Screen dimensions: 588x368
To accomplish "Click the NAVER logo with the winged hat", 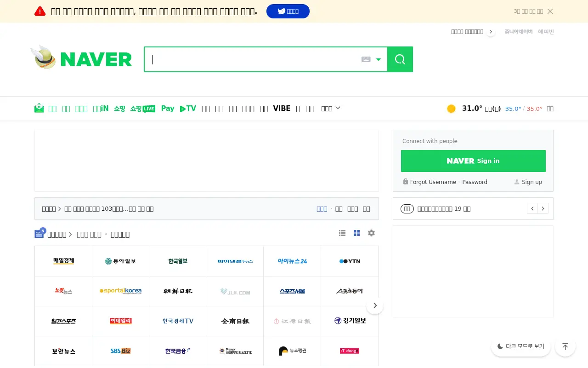I will (81, 58).
